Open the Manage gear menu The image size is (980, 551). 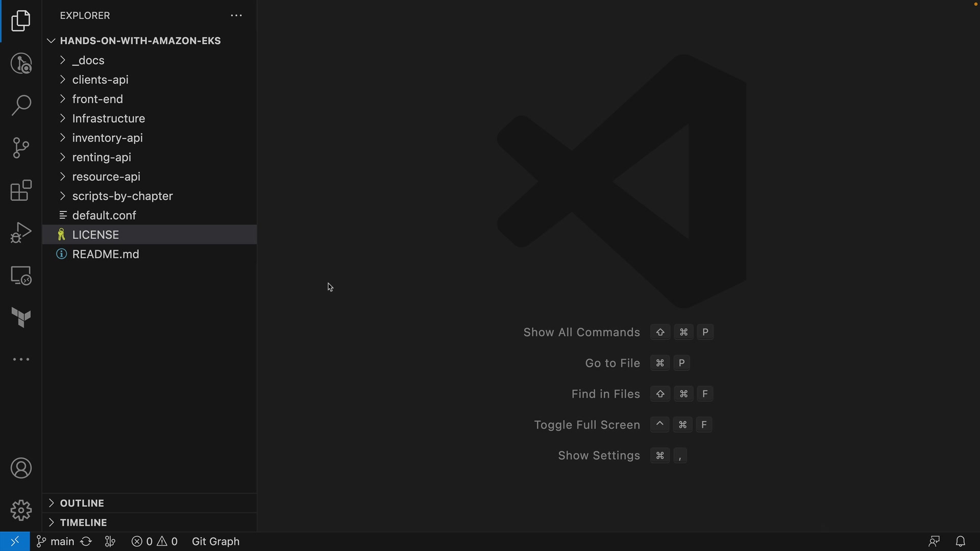point(21,510)
